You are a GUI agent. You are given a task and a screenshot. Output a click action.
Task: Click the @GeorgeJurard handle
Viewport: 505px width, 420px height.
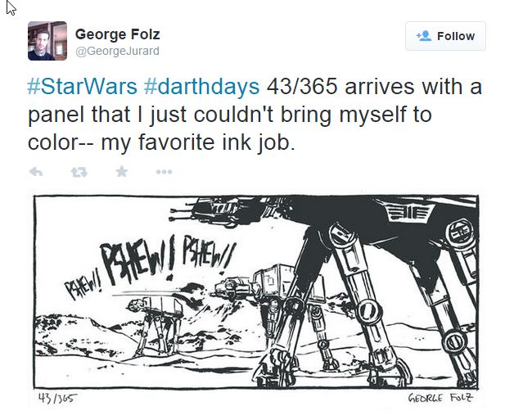(x=117, y=51)
